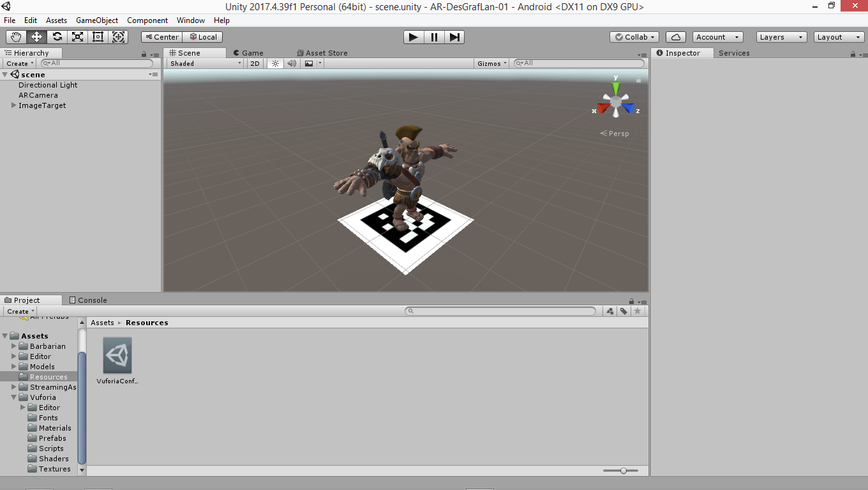Viewport: 868px width, 490px height.
Task: Click the Project search by type icon
Action: [x=610, y=311]
